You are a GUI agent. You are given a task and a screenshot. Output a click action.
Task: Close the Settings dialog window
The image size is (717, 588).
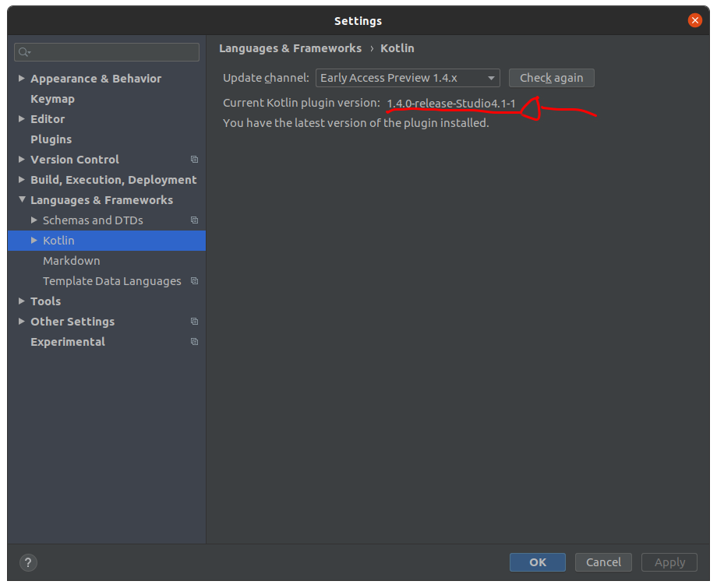tap(695, 21)
